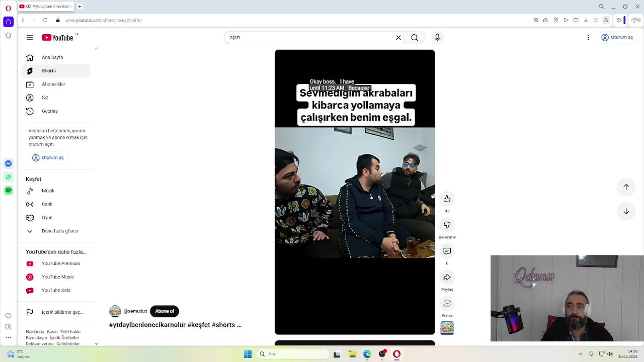The height and width of the screenshot is (362, 644).
Task: Open Opera AI assistant button
Action: 636,20
